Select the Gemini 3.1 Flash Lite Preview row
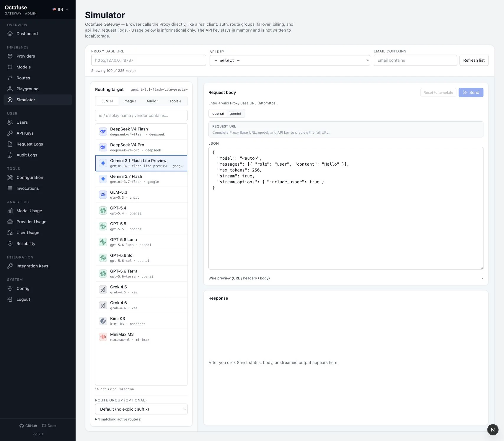The image size is (504, 441). click(x=141, y=163)
